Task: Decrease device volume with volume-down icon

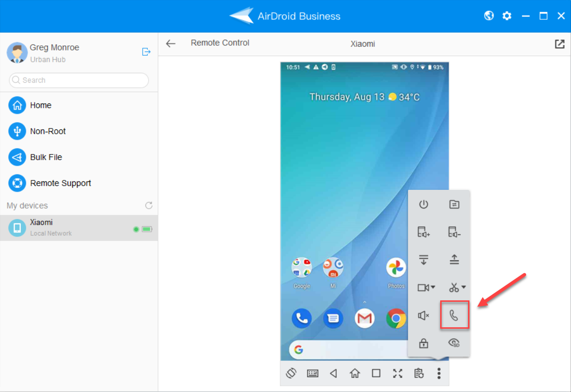Action: pos(454,232)
